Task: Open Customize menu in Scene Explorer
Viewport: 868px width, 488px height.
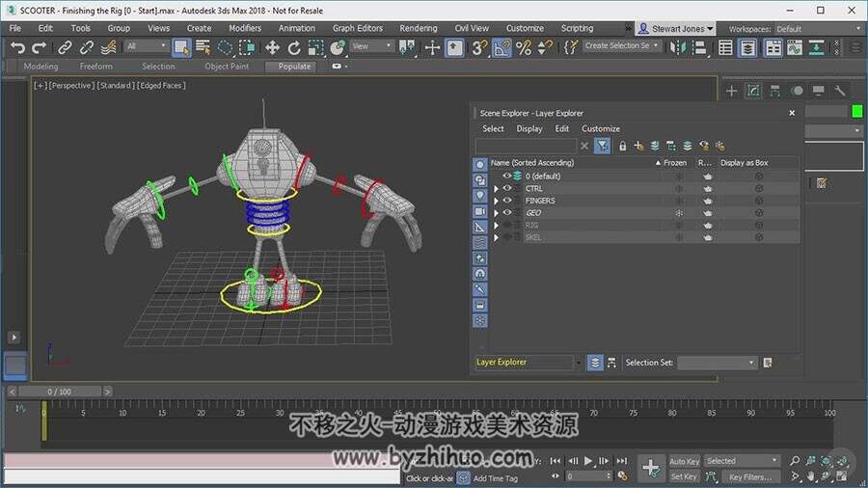Action: (x=601, y=129)
